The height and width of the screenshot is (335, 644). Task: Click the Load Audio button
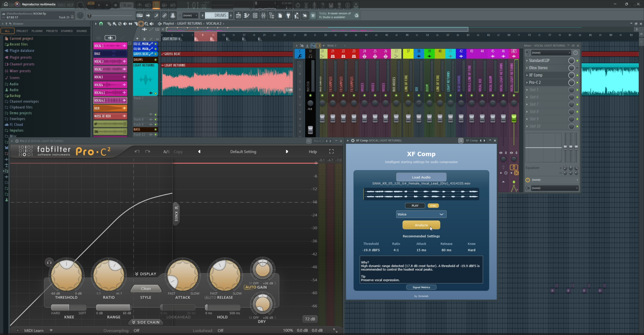421,177
